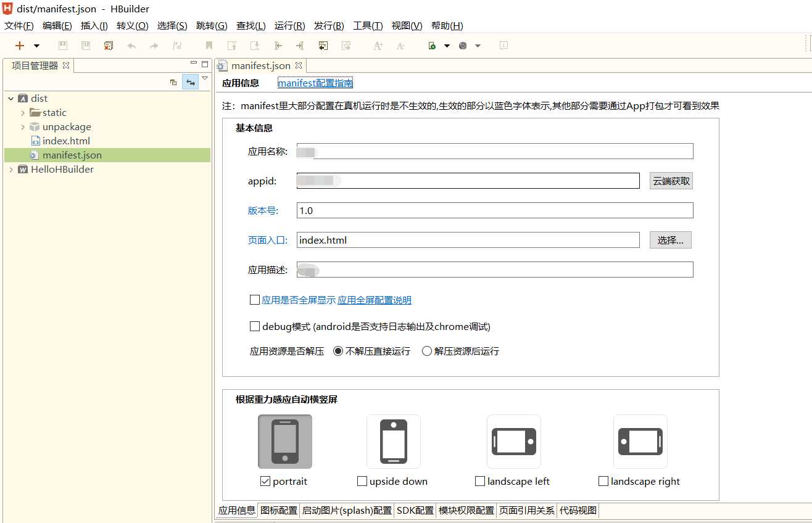
Task: Click the next bookmark toolbar icon
Action: point(254,46)
